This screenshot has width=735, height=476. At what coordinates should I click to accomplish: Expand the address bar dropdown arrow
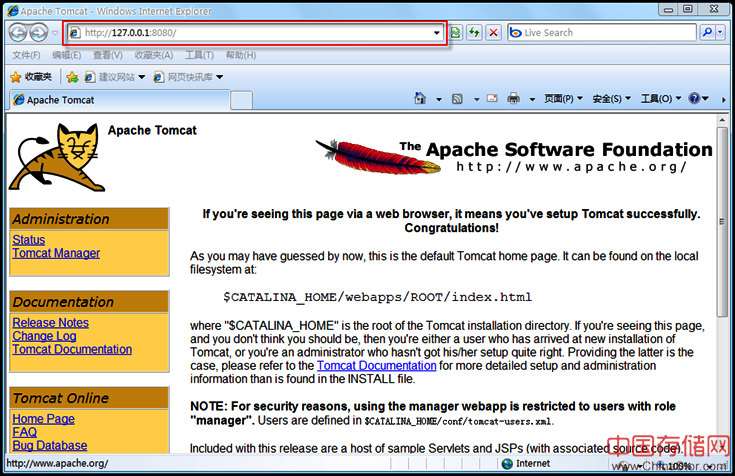[437, 33]
